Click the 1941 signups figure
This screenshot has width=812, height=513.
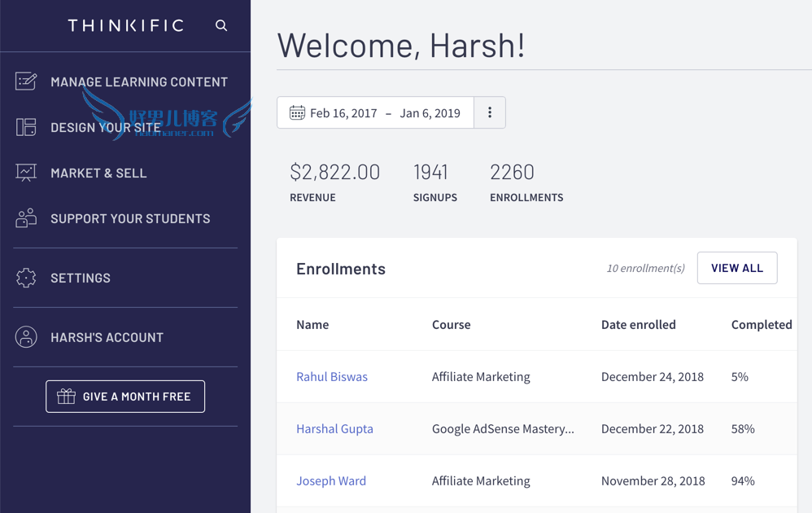point(430,172)
